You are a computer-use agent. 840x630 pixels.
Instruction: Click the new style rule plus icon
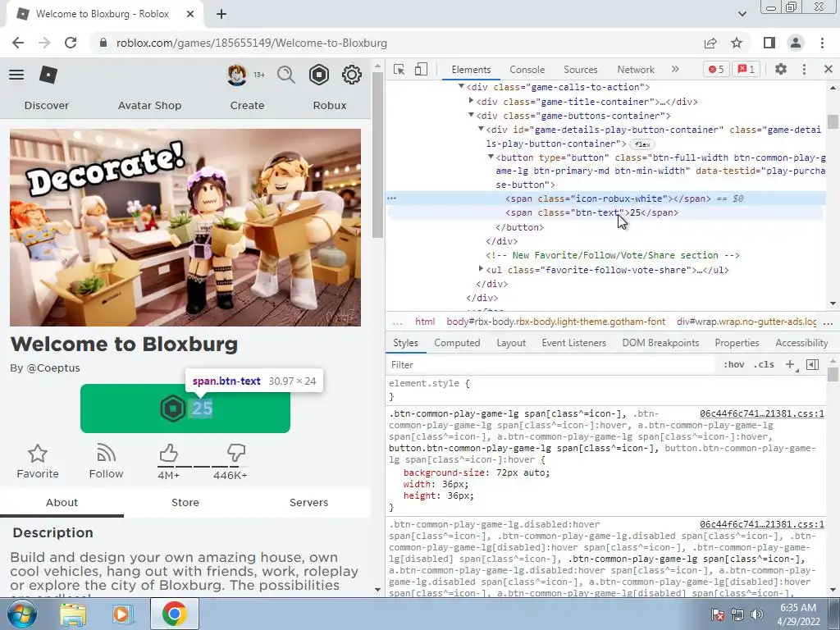791,365
